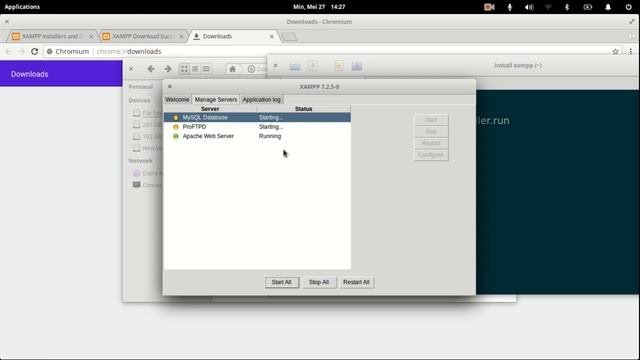Image resolution: width=640 pixels, height=360 pixels.
Task: Click the Restart button for the selected server
Action: [431, 143]
